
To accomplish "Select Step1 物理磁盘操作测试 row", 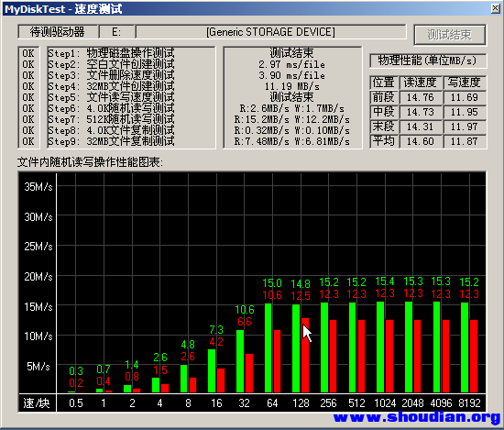I will [111, 53].
